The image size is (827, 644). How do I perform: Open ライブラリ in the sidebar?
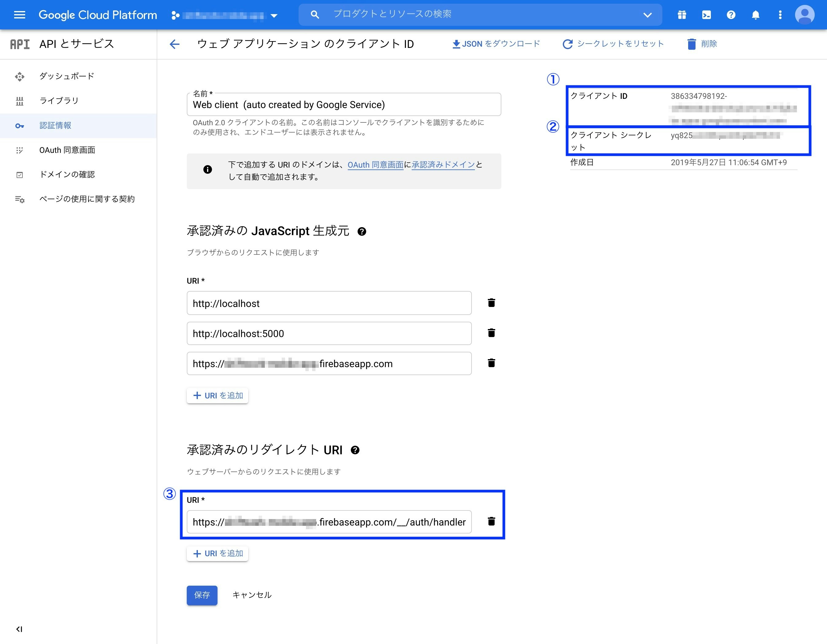point(59,101)
